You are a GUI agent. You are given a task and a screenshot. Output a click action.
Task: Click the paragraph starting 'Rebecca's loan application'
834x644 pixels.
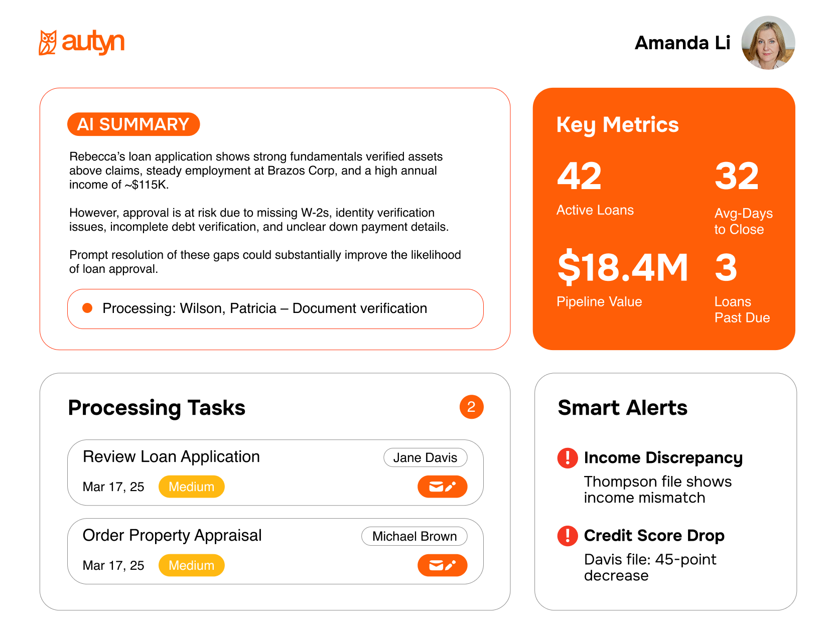[256, 171]
